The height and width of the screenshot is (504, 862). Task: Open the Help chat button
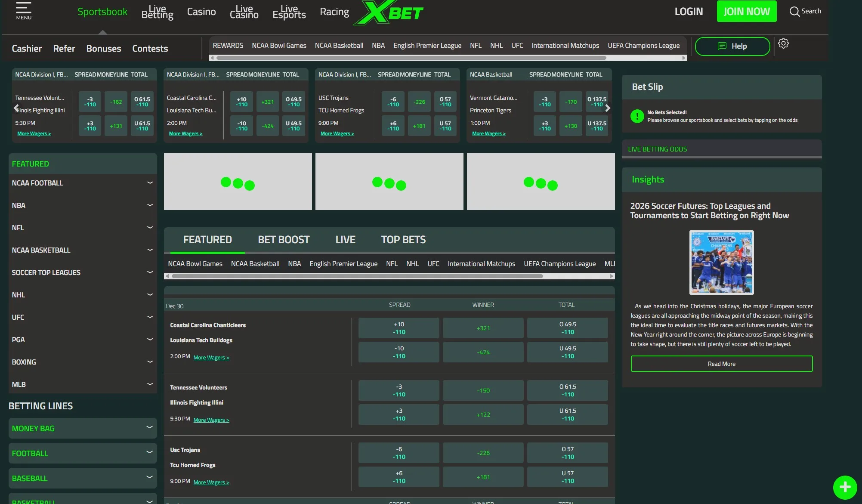click(x=732, y=46)
